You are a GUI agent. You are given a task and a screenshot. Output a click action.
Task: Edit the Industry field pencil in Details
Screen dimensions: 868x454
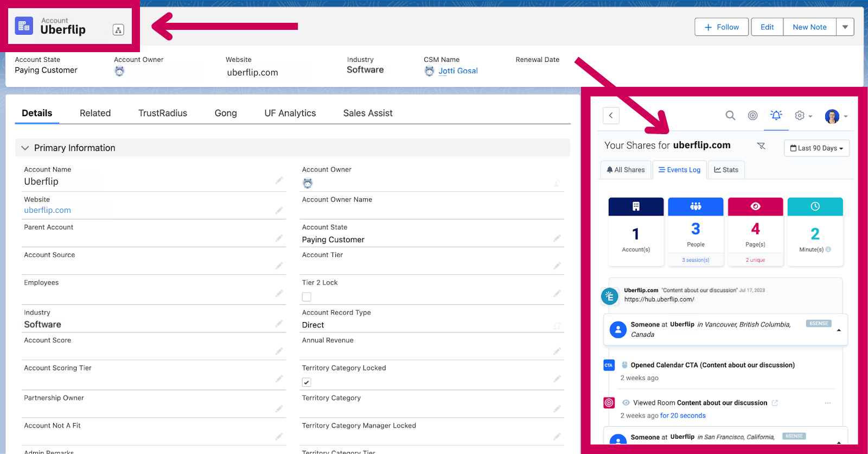tap(279, 324)
